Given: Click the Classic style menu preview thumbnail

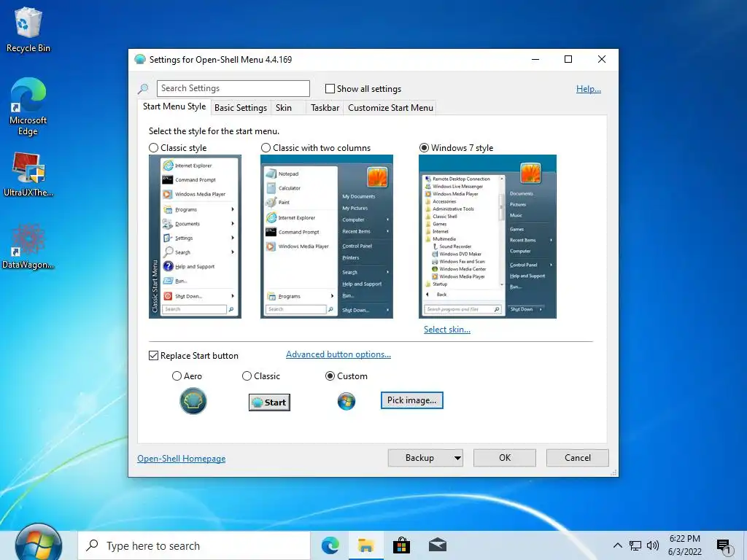Looking at the screenshot, I should (x=195, y=237).
